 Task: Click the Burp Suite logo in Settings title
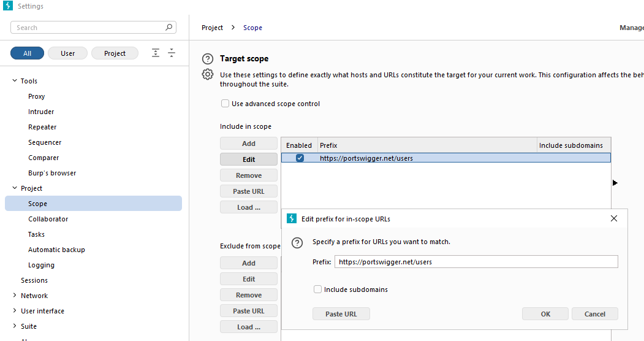click(8, 6)
